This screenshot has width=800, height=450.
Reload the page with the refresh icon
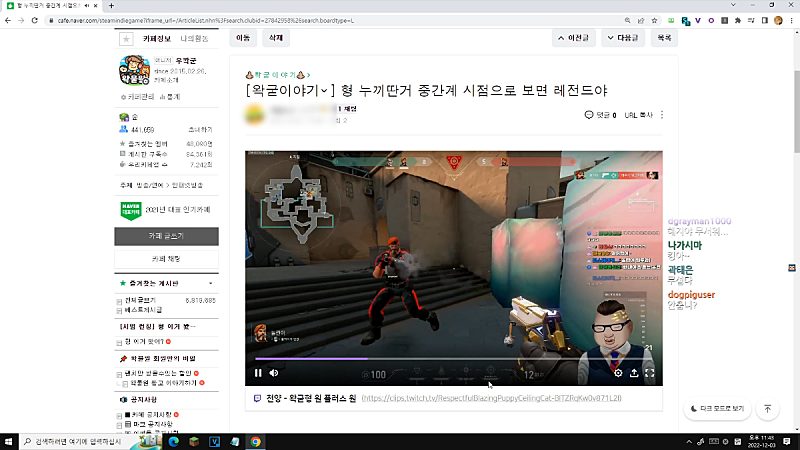(35, 20)
